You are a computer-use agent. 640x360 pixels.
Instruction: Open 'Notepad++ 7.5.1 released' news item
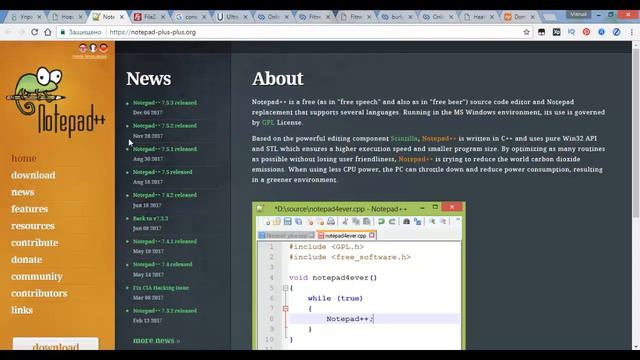pyautogui.click(x=164, y=149)
